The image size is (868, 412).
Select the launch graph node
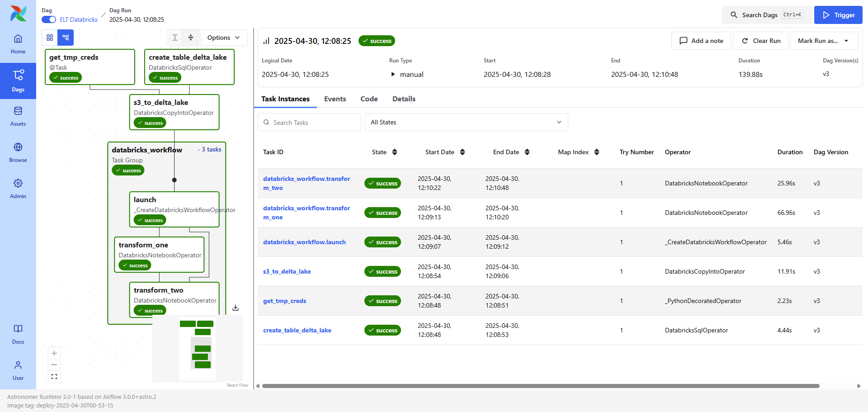175,209
